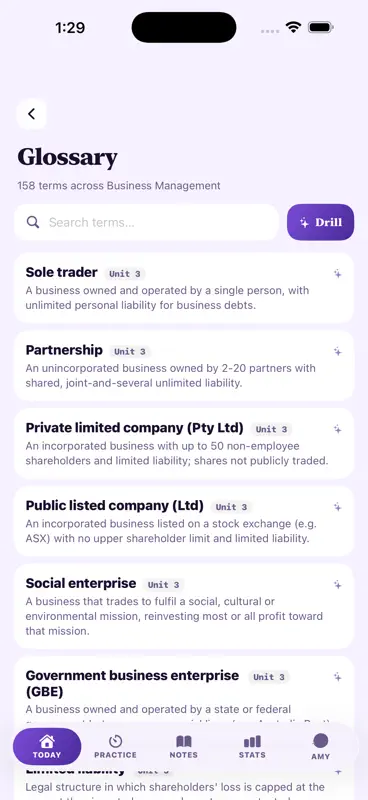
Task: Open the Sole trader term card
Action: click(184, 288)
